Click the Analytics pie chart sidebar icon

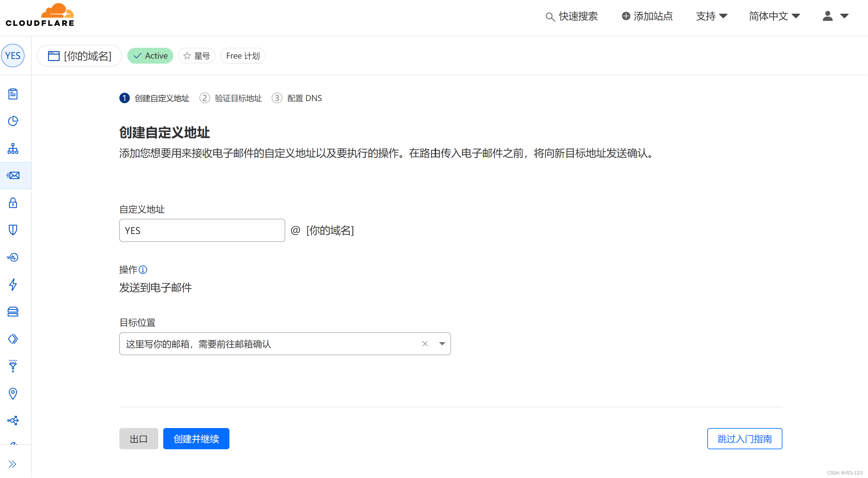point(13,121)
